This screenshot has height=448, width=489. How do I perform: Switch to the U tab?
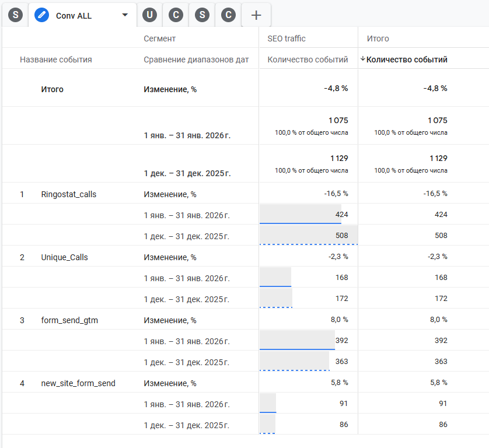coord(150,15)
